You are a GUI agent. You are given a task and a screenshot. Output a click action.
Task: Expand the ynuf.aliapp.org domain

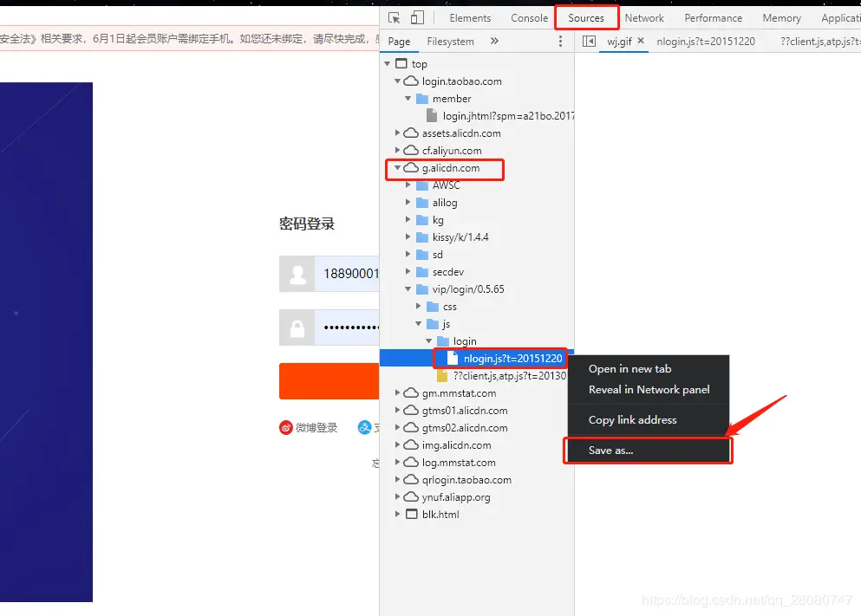click(x=397, y=497)
